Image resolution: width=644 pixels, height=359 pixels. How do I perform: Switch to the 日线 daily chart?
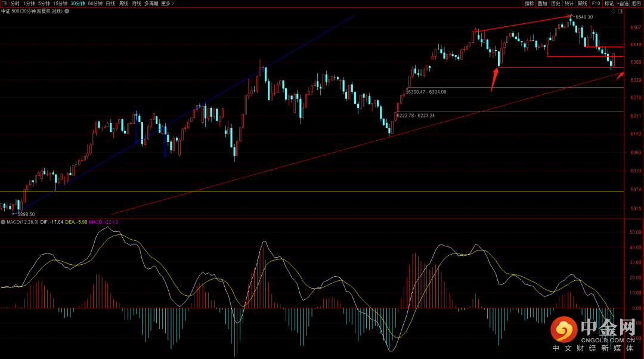click(x=110, y=4)
